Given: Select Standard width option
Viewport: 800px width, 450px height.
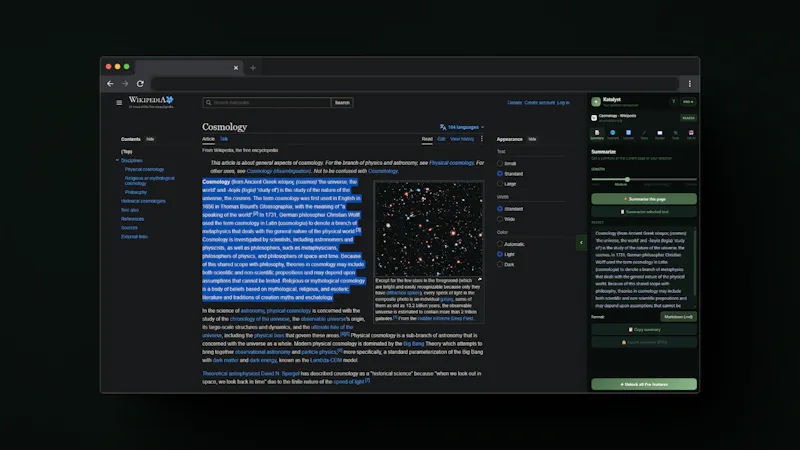Looking at the screenshot, I should (500, 209).
